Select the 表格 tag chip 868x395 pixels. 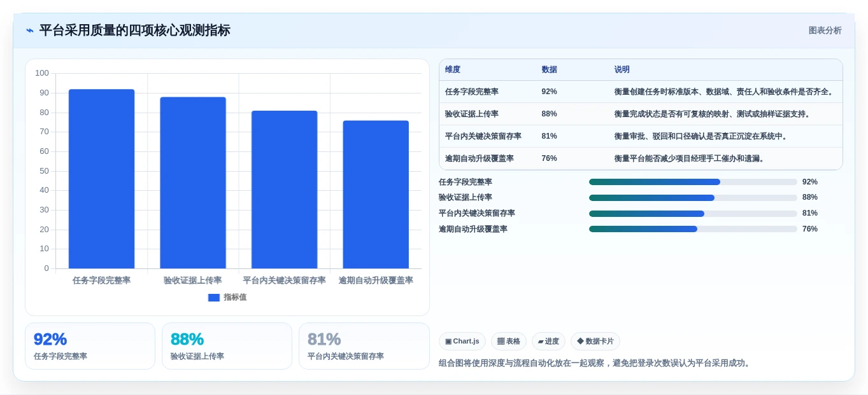tap(509, 342)
